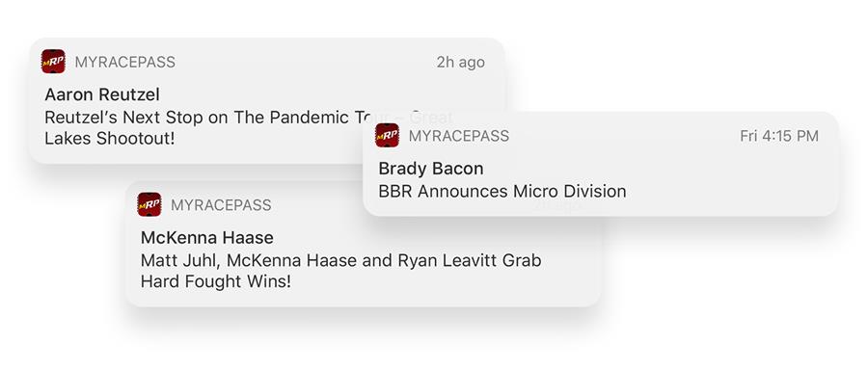This screenshot has height=371, width=868.
Task: Select MYRACEPASS label on McKenna Haase notification
Action: tap(221, 205)
